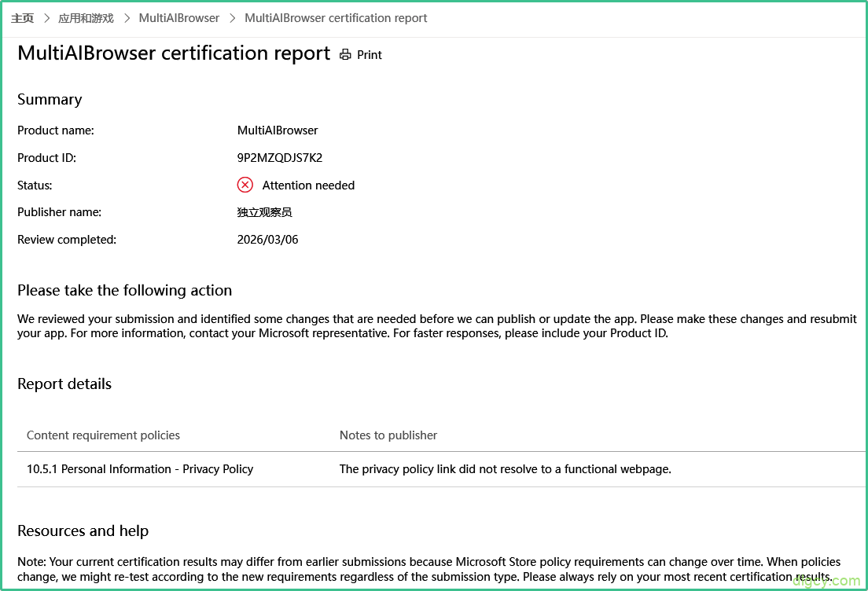Click the privacy policy link failure note
The height and width of the screenshot is (591, 868).
click(x=505, y=469)
